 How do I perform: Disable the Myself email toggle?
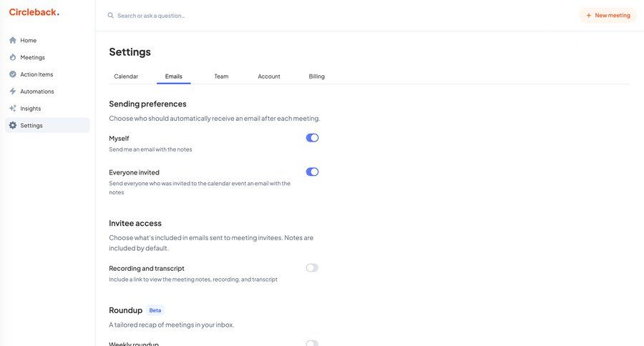point(312,138)
